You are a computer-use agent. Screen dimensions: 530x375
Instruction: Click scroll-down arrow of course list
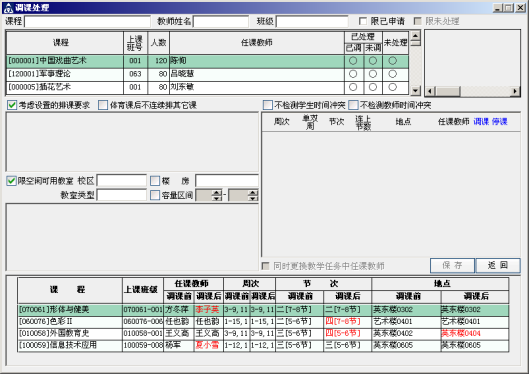(x=415, y=91)
